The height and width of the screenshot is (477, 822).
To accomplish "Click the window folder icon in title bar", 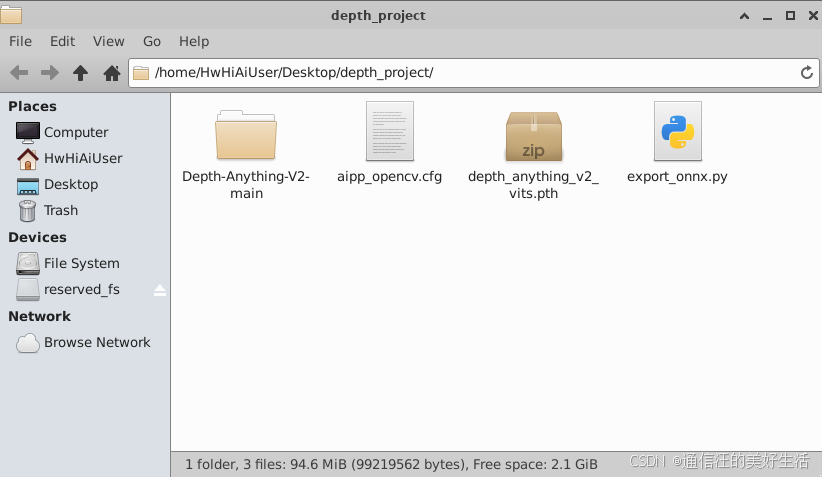I will tap(11, 15).
